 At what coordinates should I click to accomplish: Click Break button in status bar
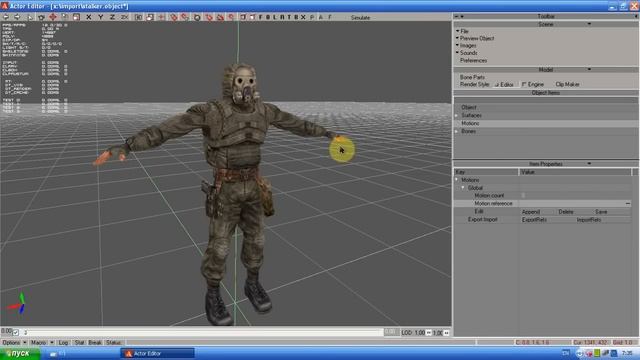pos(95,342)
